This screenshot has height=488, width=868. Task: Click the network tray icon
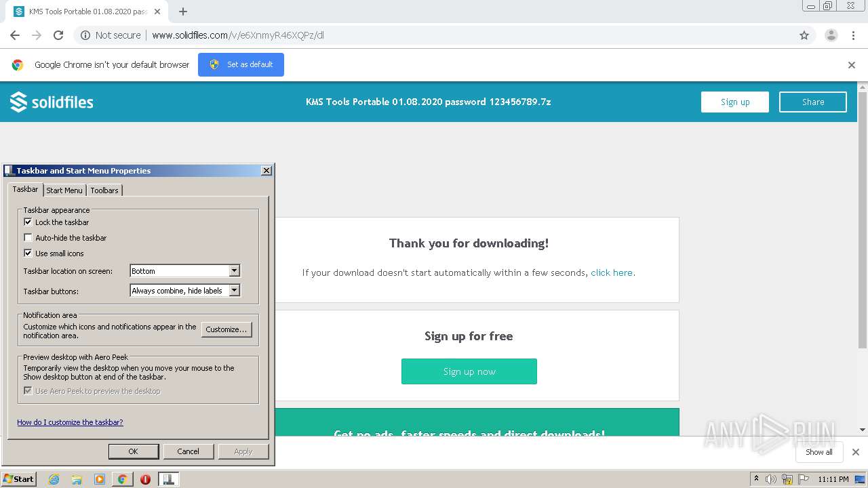click(x=787, y=479)
